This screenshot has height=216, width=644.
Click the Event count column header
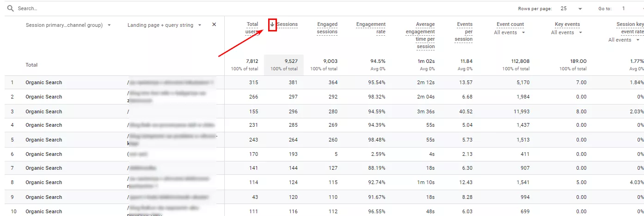tap(510, 25)
